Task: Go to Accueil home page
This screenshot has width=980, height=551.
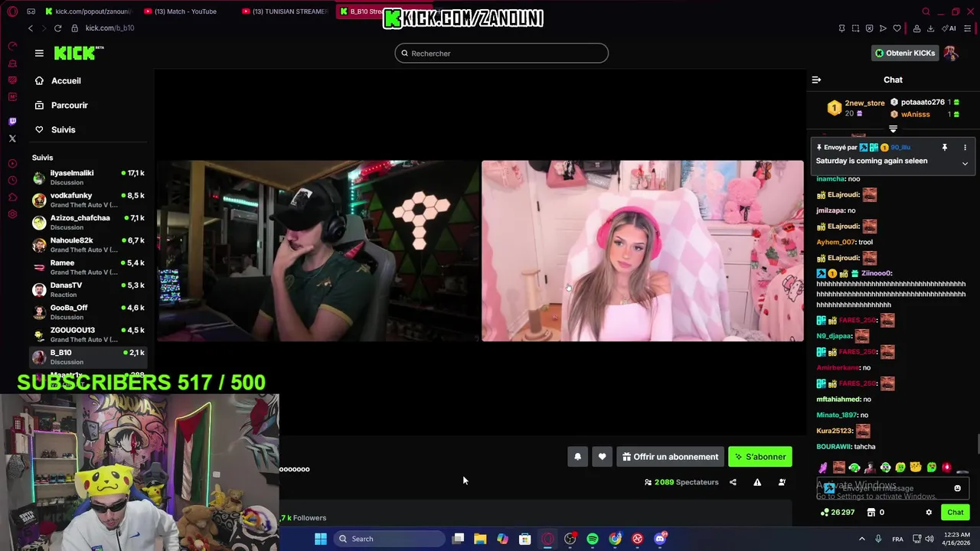Action: [58, 80]
